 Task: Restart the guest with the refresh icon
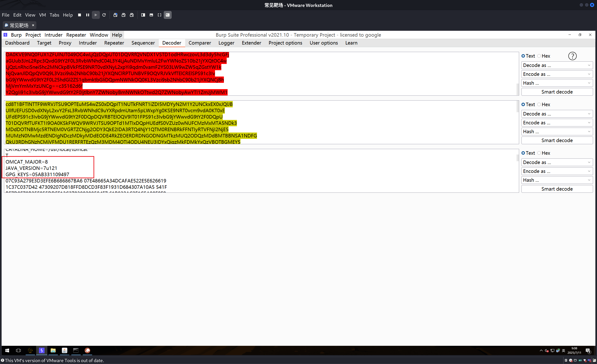(104, 15)
